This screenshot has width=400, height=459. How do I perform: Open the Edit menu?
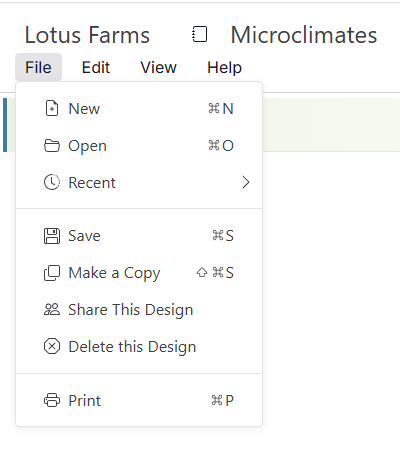(96, 67)
